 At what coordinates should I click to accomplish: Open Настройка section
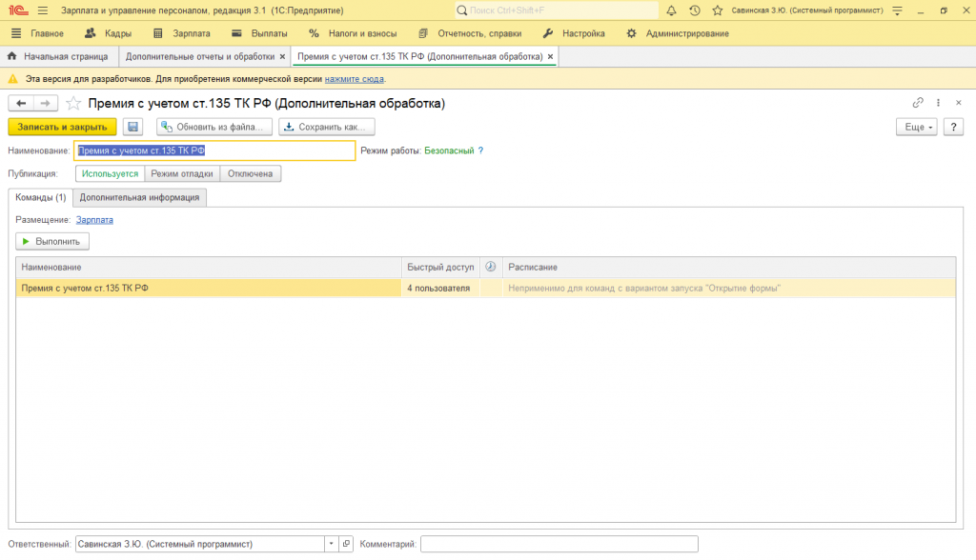573,33
